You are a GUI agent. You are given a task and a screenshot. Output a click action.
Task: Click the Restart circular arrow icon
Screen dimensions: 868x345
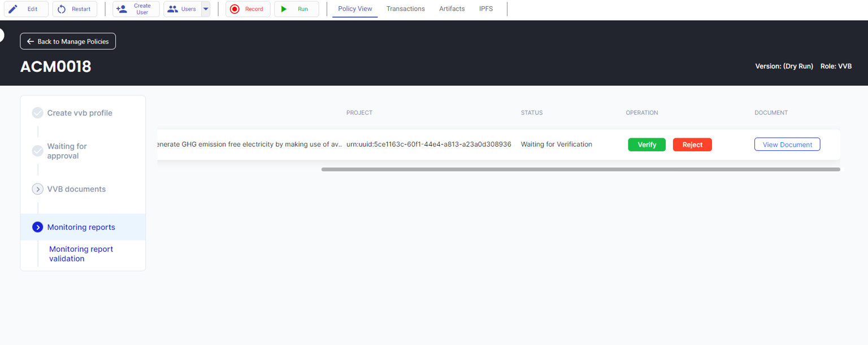[x=62, y=9]
